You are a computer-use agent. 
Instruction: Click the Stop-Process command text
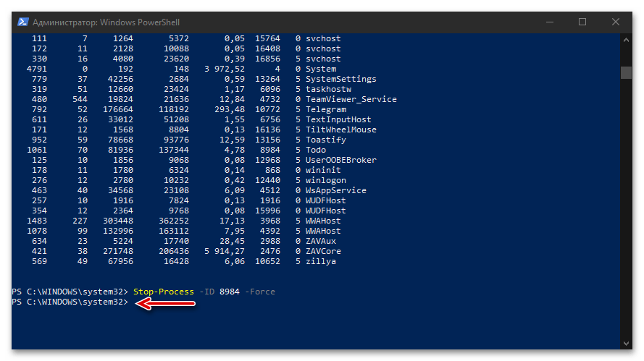click(163, 292)
